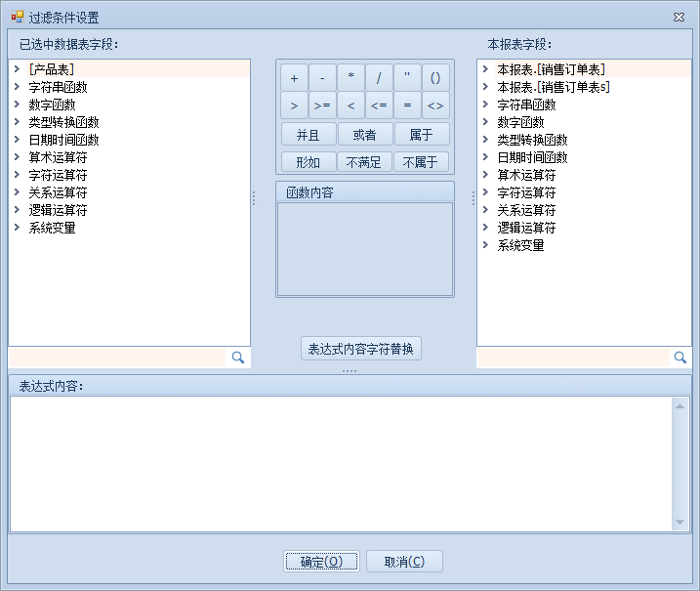Click the search icon under the left field list
Image resolution: width=700 pixels, height=591 pixels.
pos(237,358)
